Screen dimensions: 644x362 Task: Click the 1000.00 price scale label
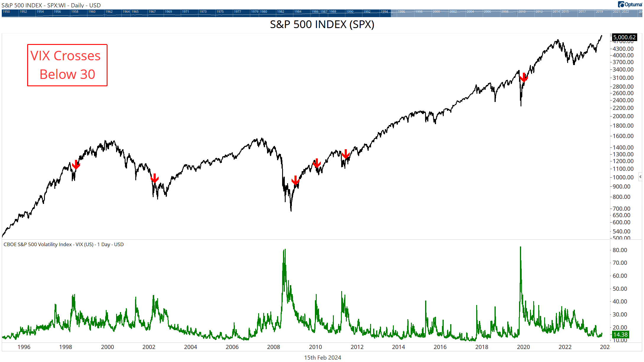[623, 177]
